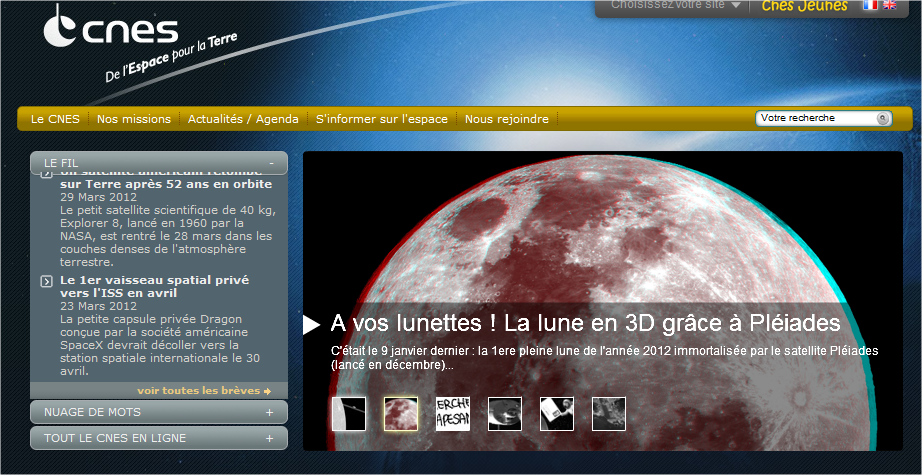Viewport: 922px width, 475px height.
Task: Open the Nous rejoindre menu
Action: (507, 119)
